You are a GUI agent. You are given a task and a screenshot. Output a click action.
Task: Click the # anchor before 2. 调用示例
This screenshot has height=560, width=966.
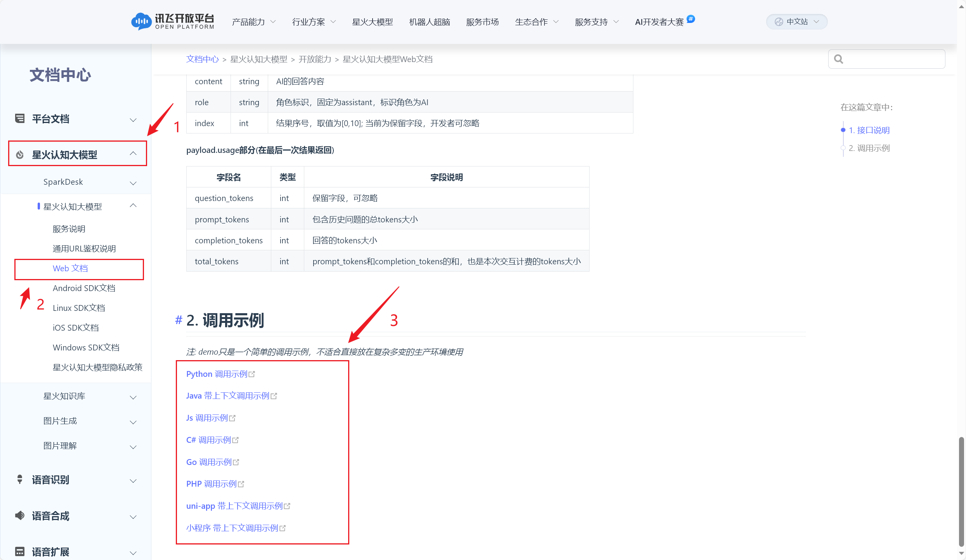coord(179,320)
